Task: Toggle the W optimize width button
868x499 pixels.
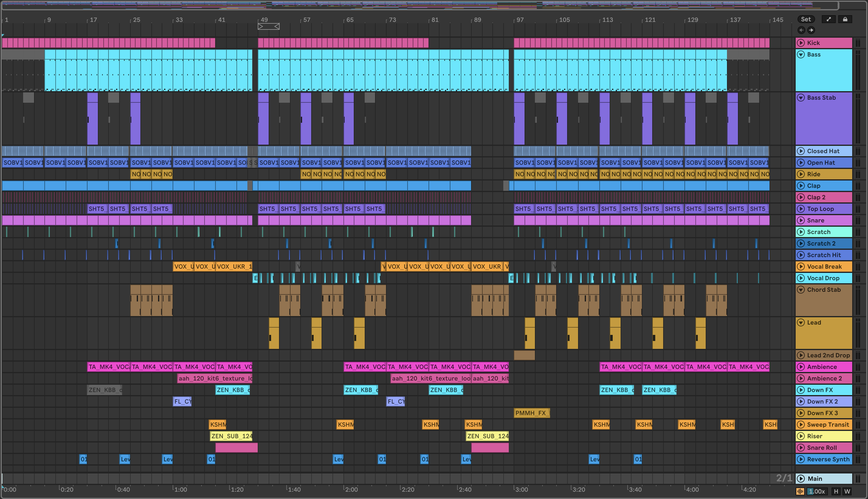Action: (847, 491)
